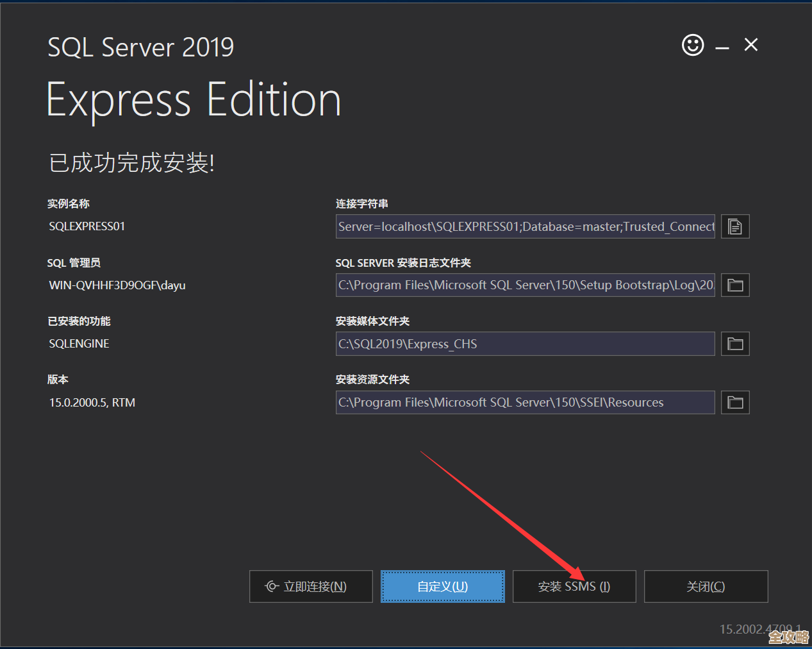The height and width of the screenshot is (649, 812).
Task: Open the SQL Server install log folder icon
Action: point(735,285)
